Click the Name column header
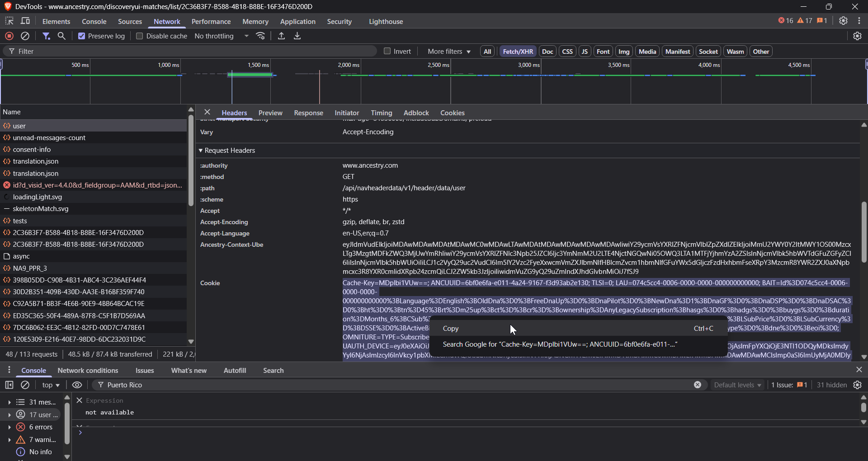The width and height of the screenshot is (868, 461). [93, 112]
